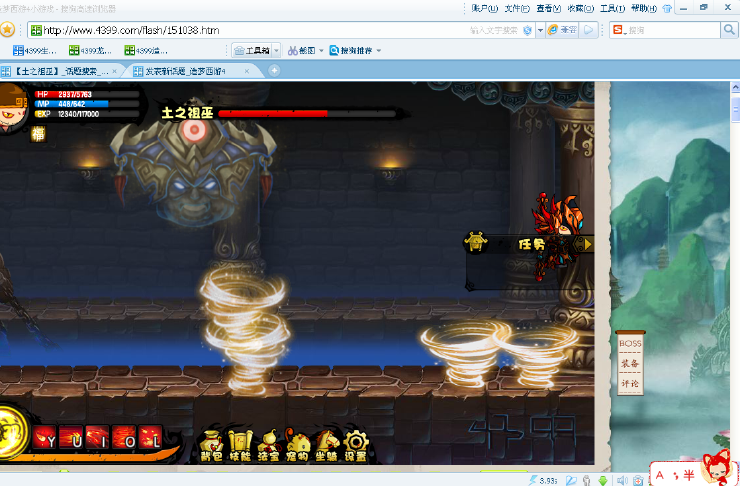This screenshot has width=740, height=486.
Task: Click the blue MP bar 448/642
Action: 86,104
